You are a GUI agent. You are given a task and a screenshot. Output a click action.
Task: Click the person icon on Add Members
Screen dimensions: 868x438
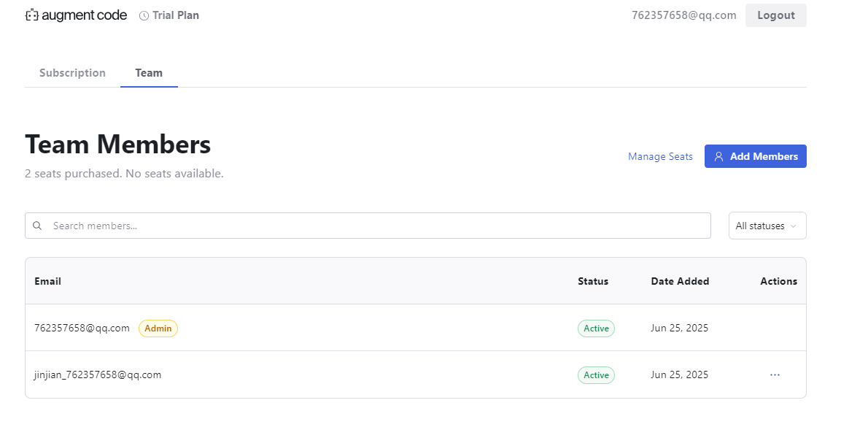coord(718,156)
